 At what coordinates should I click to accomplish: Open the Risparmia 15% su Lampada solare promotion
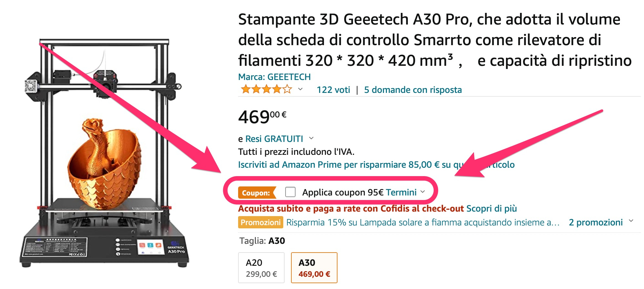(423, 223)
